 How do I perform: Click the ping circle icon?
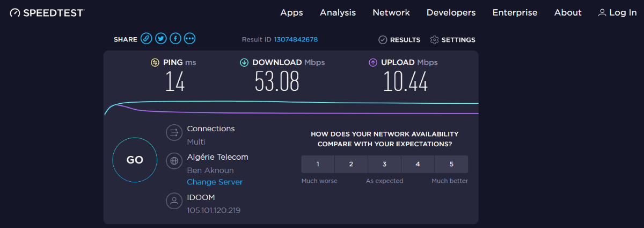coord(155,62)
